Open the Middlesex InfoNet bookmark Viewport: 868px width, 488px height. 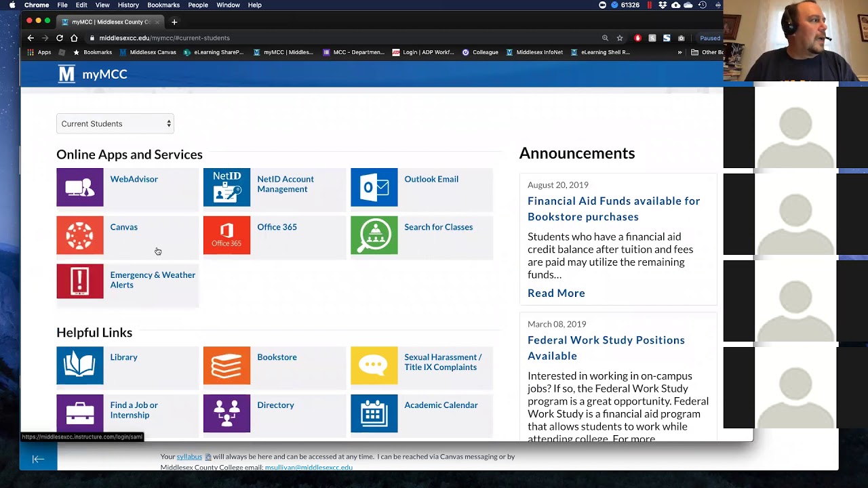tap(534, 52)
